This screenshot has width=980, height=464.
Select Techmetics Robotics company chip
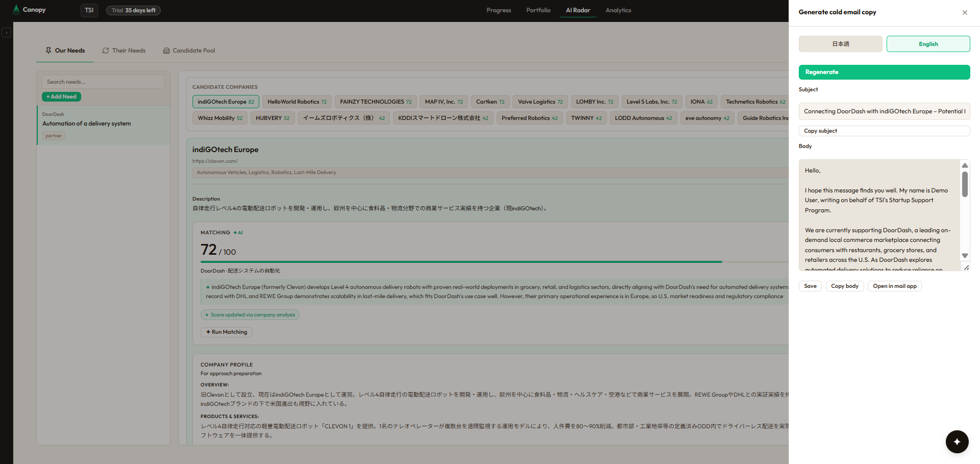tap(755, 102)
